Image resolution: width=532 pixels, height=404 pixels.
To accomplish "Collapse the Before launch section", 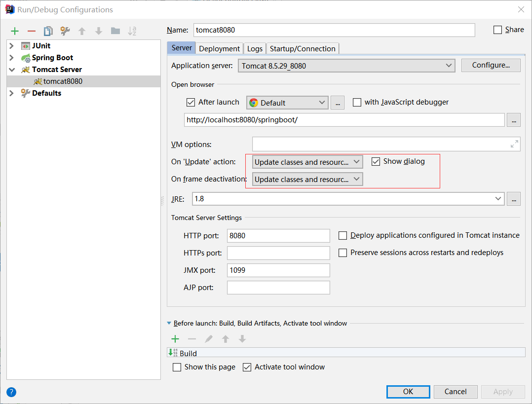I will 169,323.
